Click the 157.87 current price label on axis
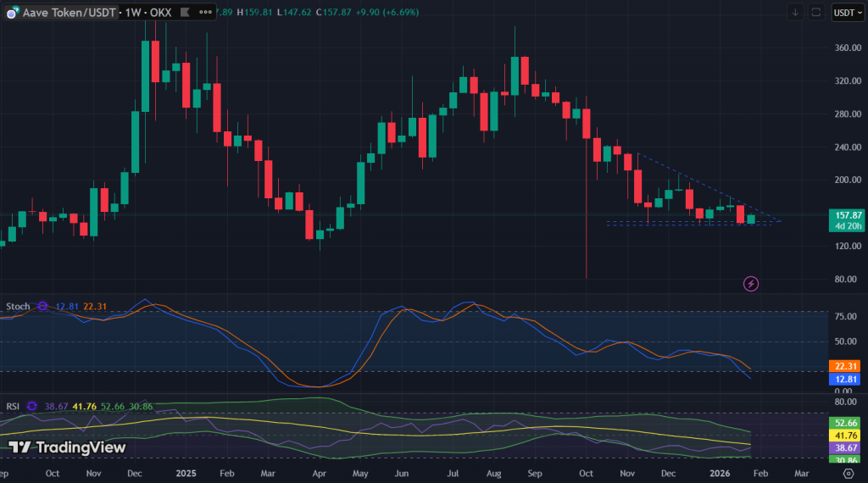The height and width of the screenshot is (483, 868). [848, 215]
